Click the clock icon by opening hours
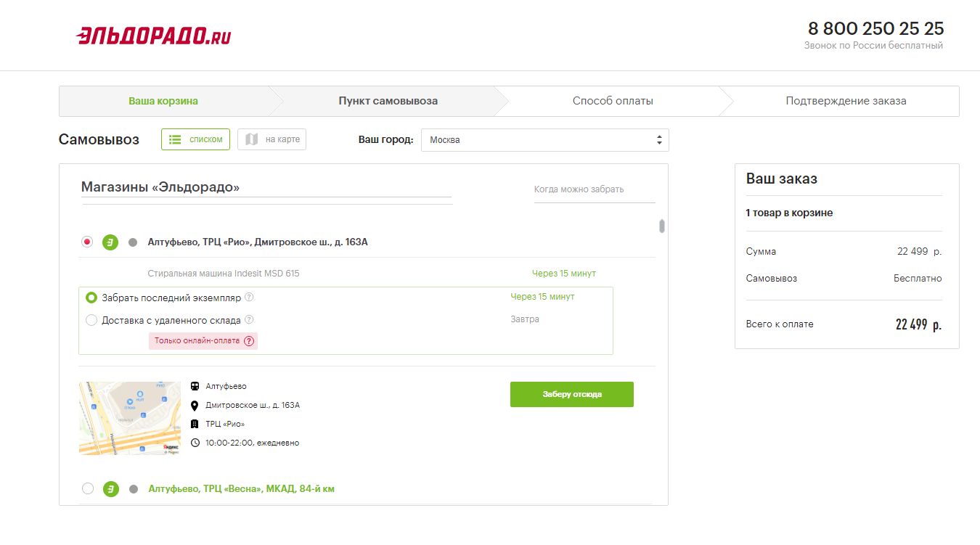Image resolution: width=980 pixels, height=545 pixels. pos(195,443)
